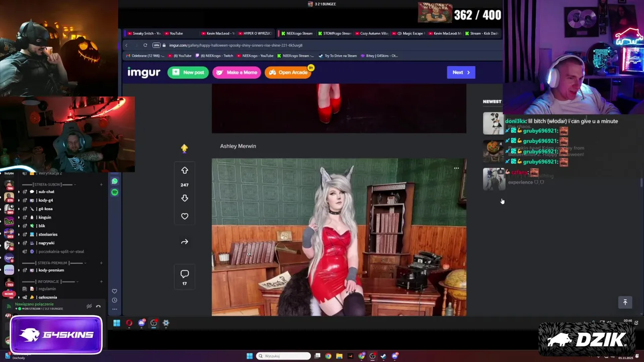Click the Make a Meme button
Screen dimensions: 644x362
tap(237, 72)
